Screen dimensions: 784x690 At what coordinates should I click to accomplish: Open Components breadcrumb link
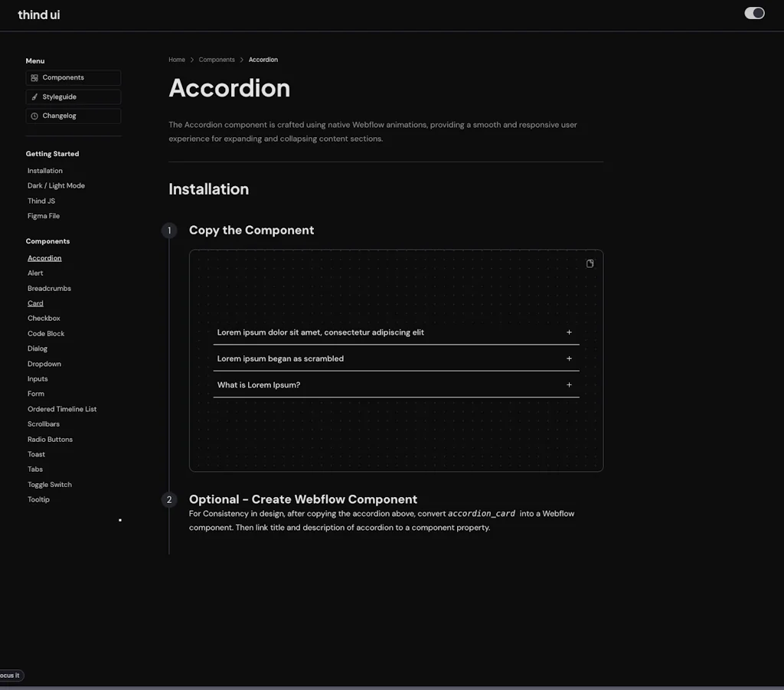coord(217,59)
